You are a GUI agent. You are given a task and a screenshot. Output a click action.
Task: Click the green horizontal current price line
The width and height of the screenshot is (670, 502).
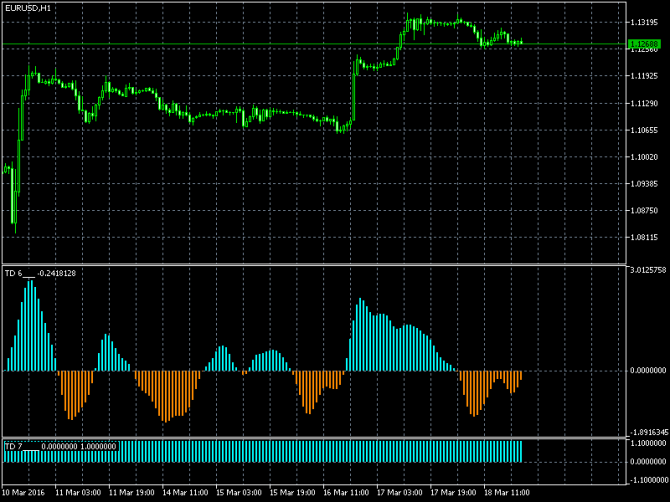(314, 44)
